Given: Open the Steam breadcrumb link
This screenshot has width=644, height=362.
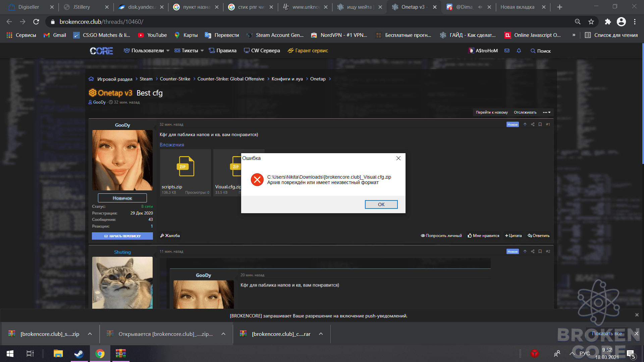Looking at the screenshot, I should [x=146, y=79].
